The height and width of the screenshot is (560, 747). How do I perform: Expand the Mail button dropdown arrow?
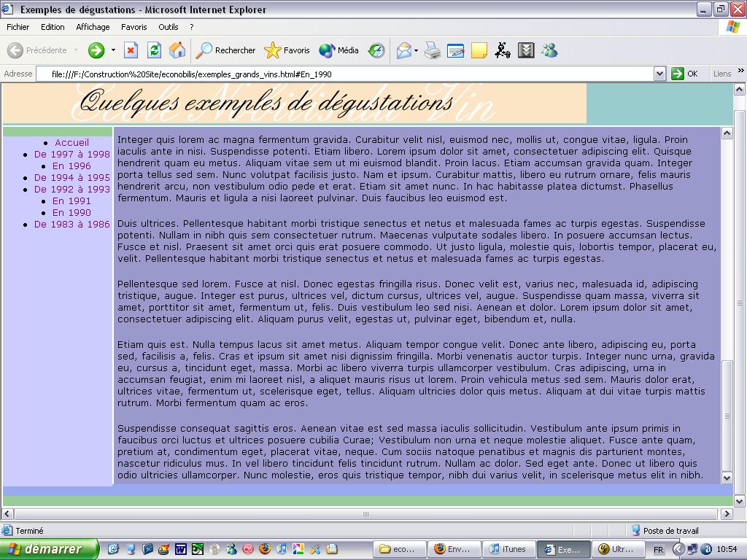click(416, 50)
